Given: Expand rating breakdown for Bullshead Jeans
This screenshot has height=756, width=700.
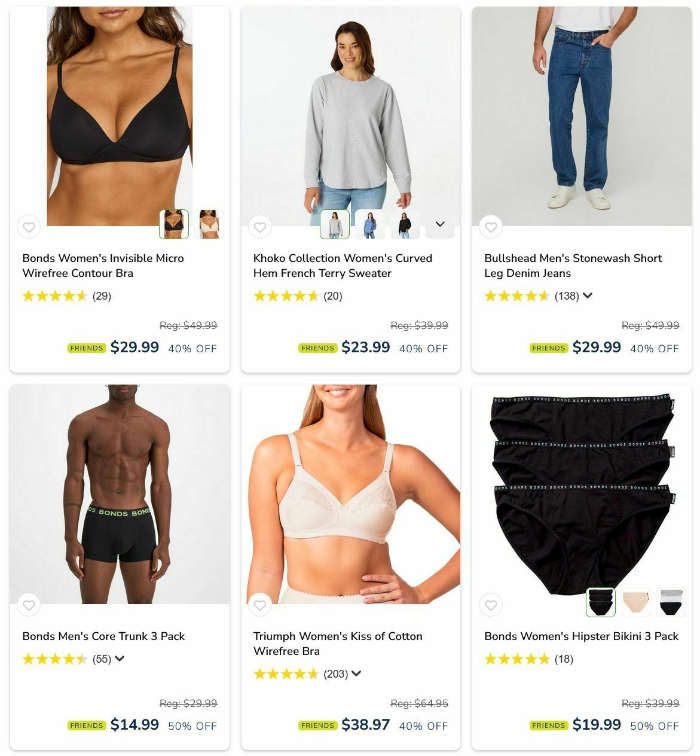Looking at the screenshot, I should tap(588, 295).
